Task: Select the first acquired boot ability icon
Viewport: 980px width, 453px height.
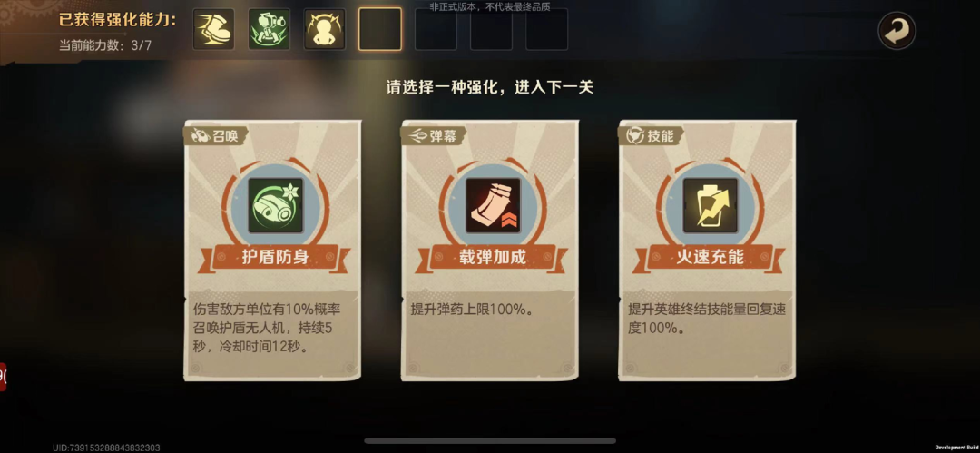Action: click(214, 29)
